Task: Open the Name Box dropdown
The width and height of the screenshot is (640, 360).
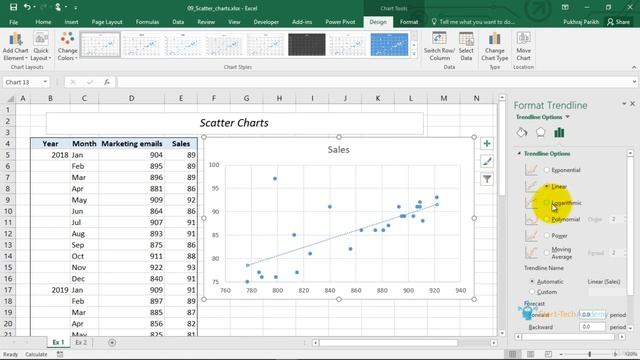Action: [x=45, y=82]
